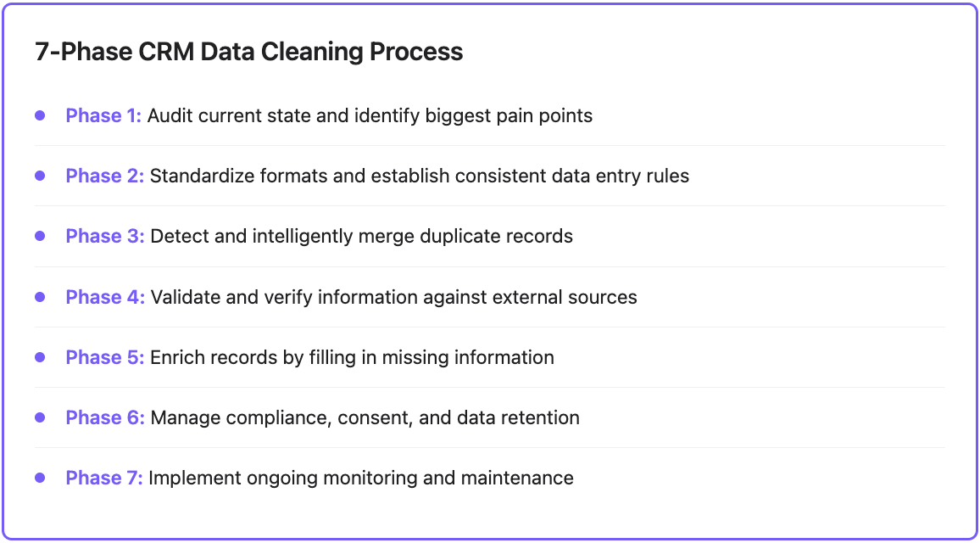Select the "Implement ongoing monitoring and maintenance" text

point(361,478)
